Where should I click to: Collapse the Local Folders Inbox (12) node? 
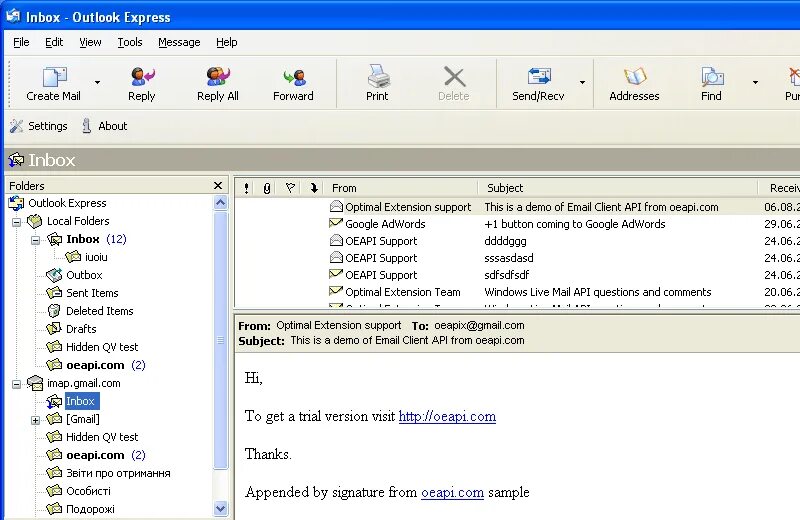(35, 240)
